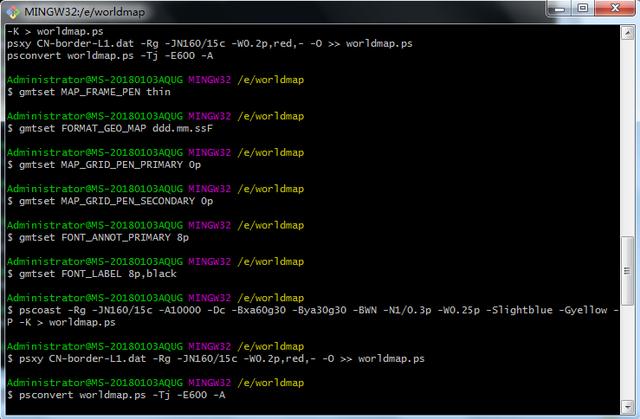
Task: Click the top line '-K > worldmap.ps'
Action: [x=55, y=31]
